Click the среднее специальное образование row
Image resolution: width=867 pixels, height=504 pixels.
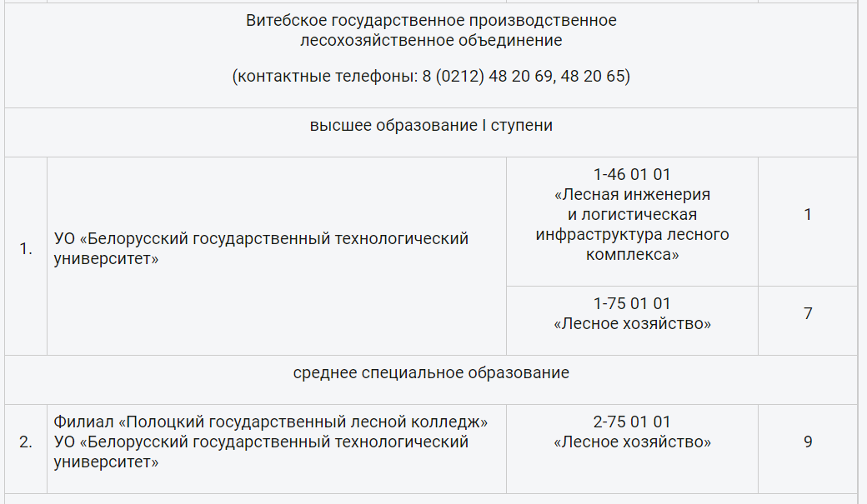tap(431, 380)
